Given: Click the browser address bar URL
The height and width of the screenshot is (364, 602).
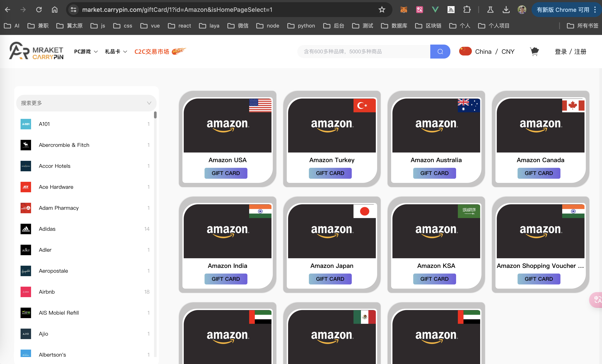Looking at the screenshot, I should pos(177,10).
